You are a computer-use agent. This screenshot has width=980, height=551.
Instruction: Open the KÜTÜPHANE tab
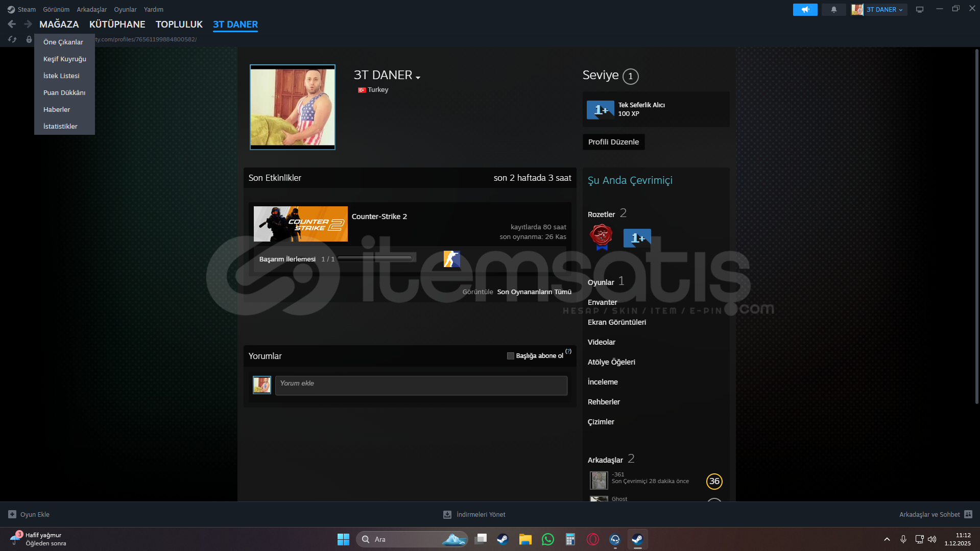click(117, 24)
